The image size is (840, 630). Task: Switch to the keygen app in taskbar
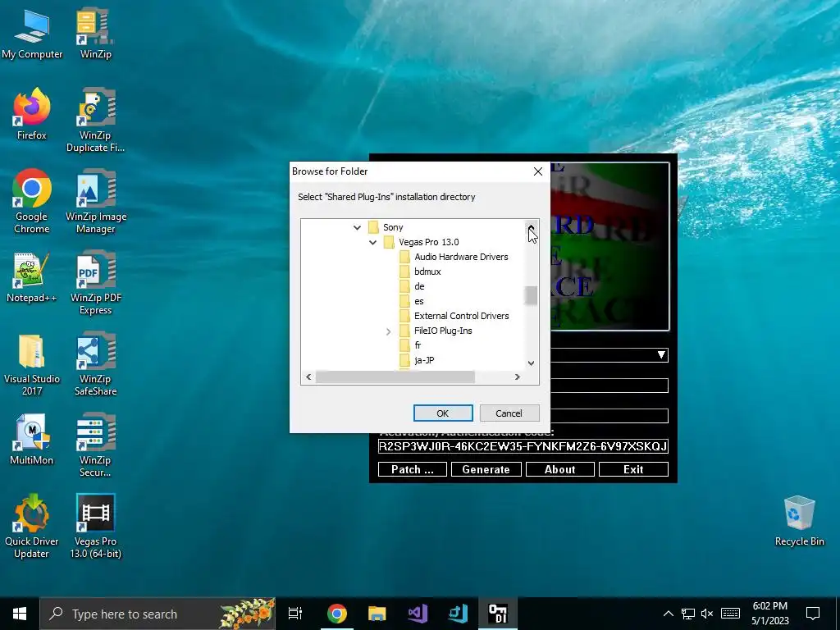(x=498, y=614)
